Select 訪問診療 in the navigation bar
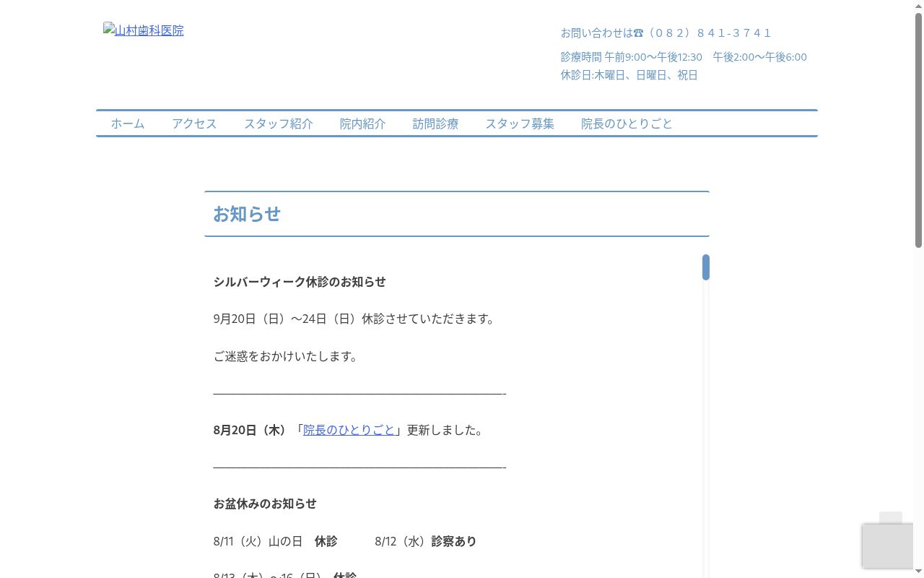This screenshot has height=578, width=924. (436, 124)
